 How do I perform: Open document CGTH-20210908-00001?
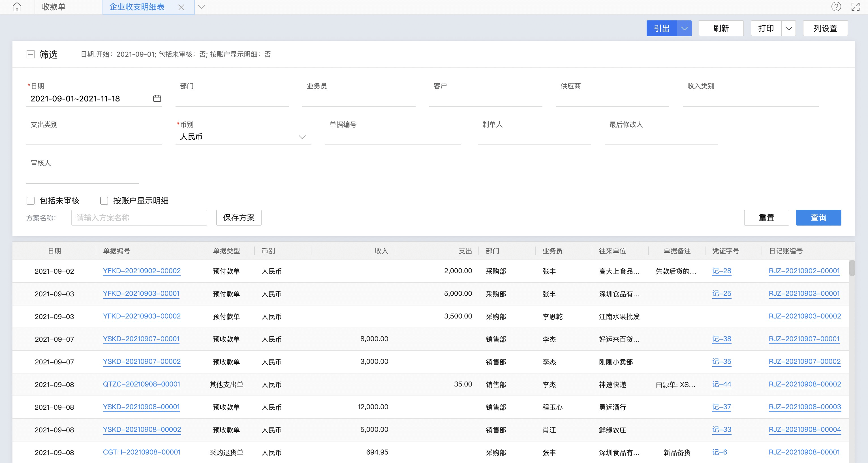coord(142,452)
